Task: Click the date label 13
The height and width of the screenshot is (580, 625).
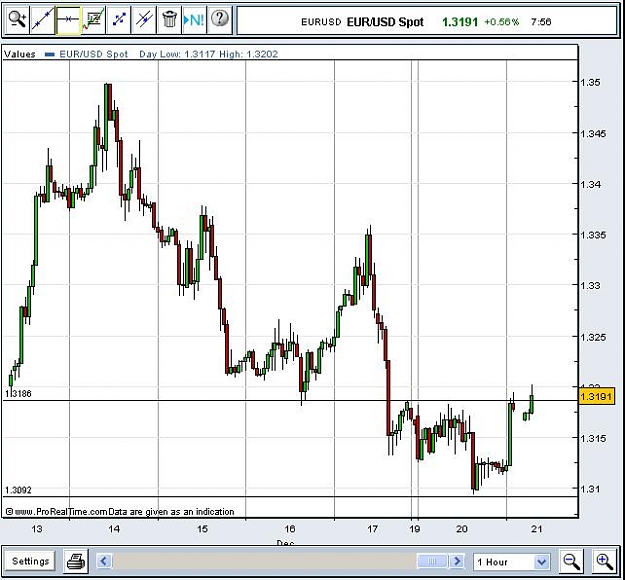Action: pyautogui.click(x=37, y=529)
